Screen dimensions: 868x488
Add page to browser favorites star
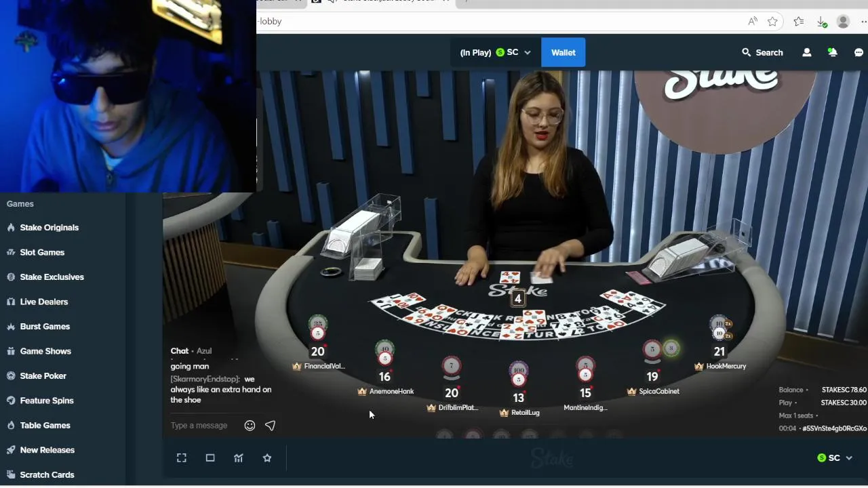tap(772, 22)
